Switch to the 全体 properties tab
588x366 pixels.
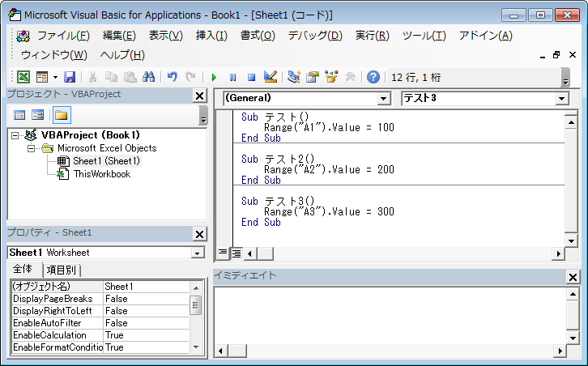23,269
